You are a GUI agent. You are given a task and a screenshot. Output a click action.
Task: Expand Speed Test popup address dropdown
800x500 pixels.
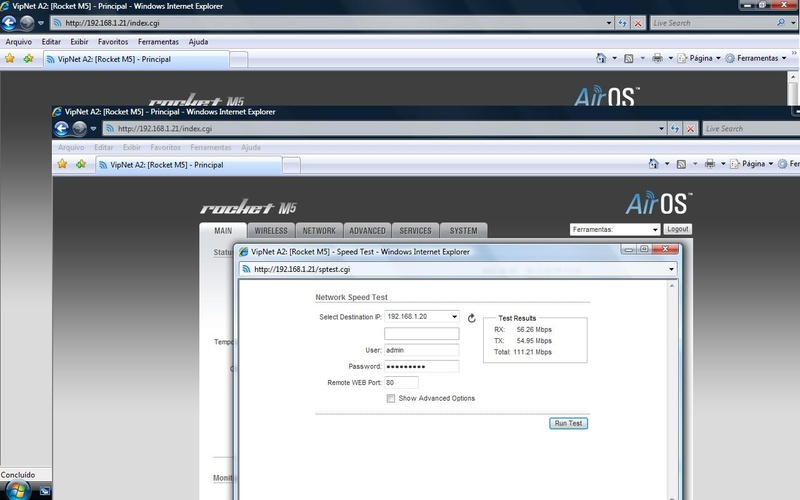point(671,269)
